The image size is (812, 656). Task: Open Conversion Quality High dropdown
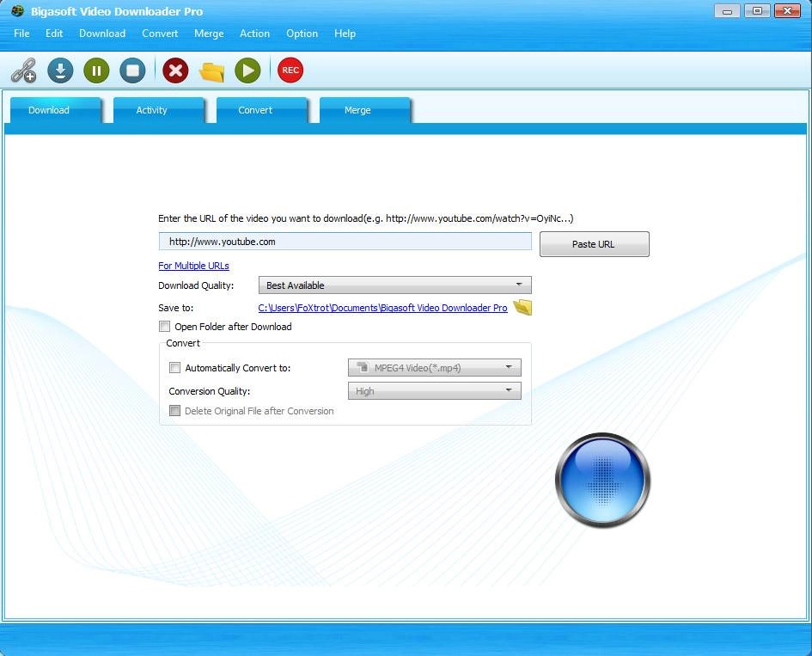click(x=435, y=391)
